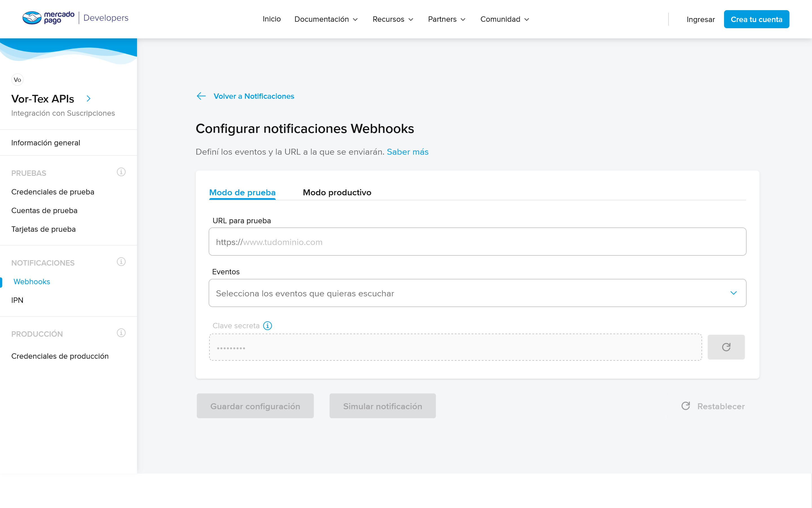Click the Volver a Notificaciones link
This screenshot has height=508, width=812.
254,96
